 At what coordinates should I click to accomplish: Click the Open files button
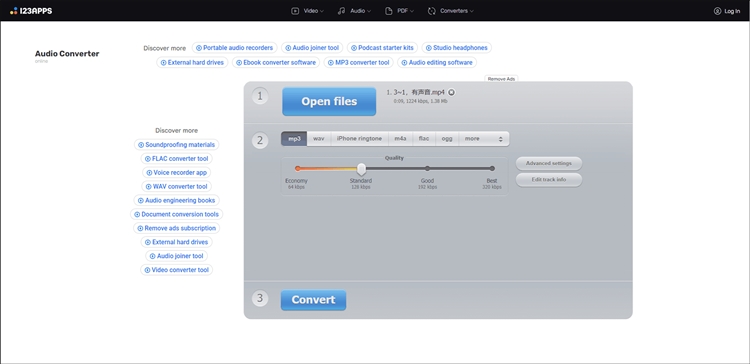tap(329, 101)
